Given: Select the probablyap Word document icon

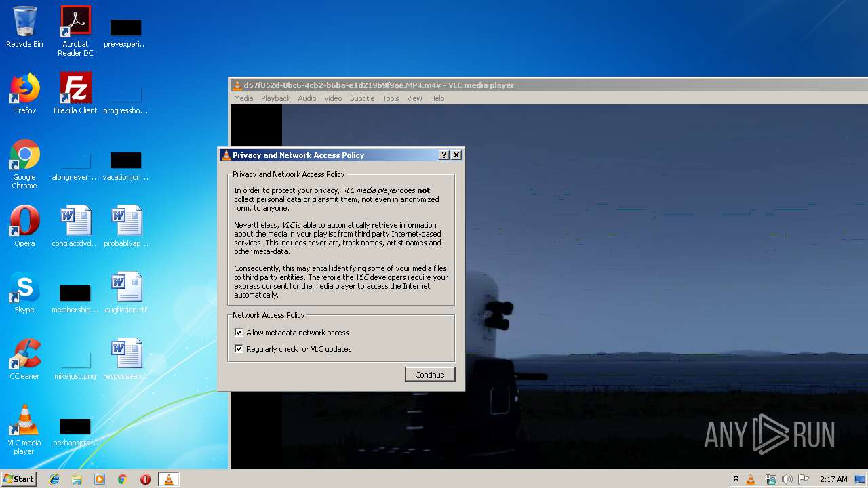Looking at the screenshot, I should click(x=126, y=226).
